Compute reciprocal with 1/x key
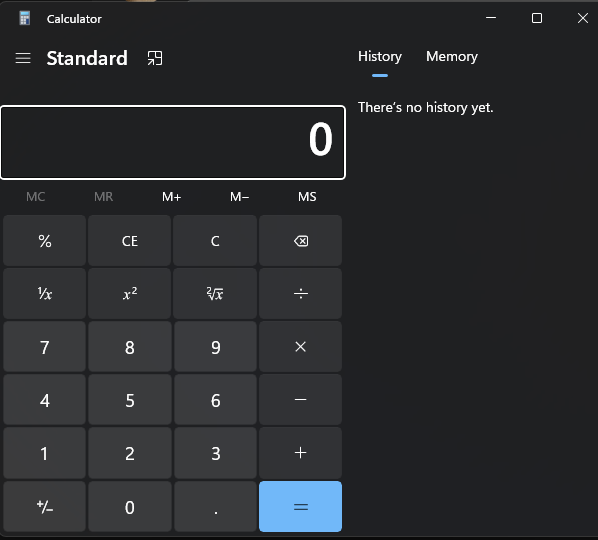This screenshot has width=598, height=540. point(45,294)
